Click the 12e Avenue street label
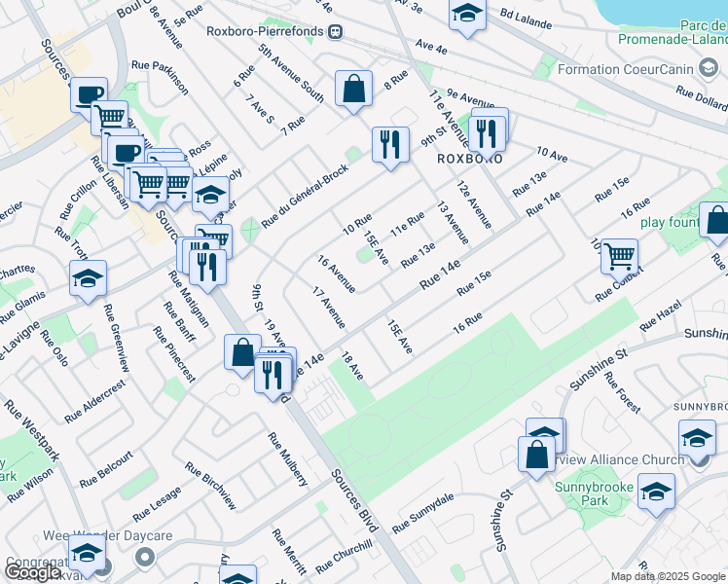This screenshot has width=728, height=584. [474, 204]
